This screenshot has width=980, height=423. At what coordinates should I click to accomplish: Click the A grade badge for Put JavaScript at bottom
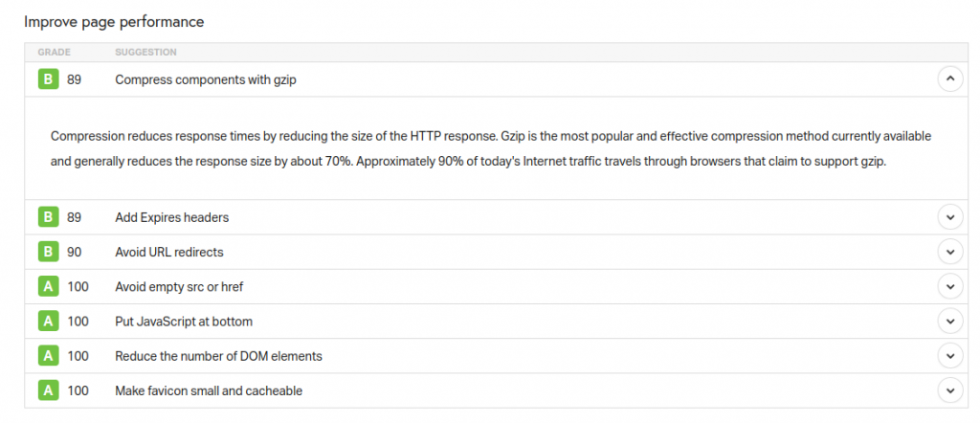coord(48,322)
